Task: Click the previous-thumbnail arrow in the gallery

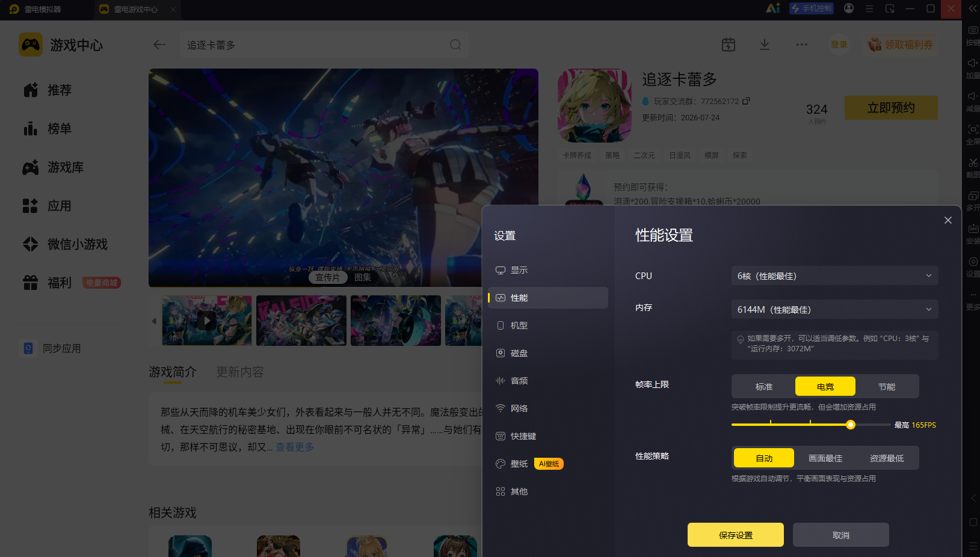Action: 154,321
